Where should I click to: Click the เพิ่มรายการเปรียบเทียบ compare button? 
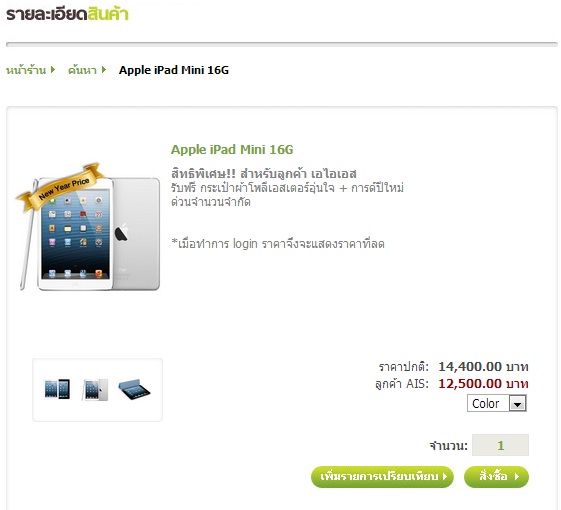pyautogui.click(x=382, y=477)
